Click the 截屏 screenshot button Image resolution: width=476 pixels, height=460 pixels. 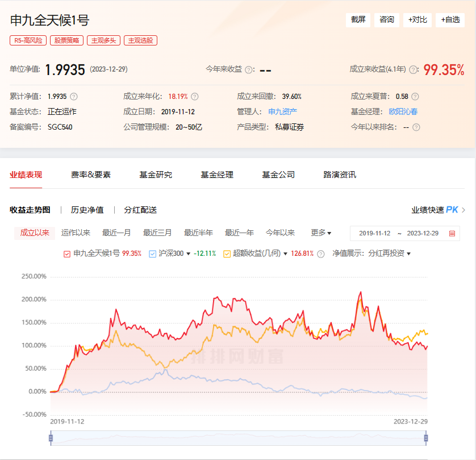(x=358, y=20)
